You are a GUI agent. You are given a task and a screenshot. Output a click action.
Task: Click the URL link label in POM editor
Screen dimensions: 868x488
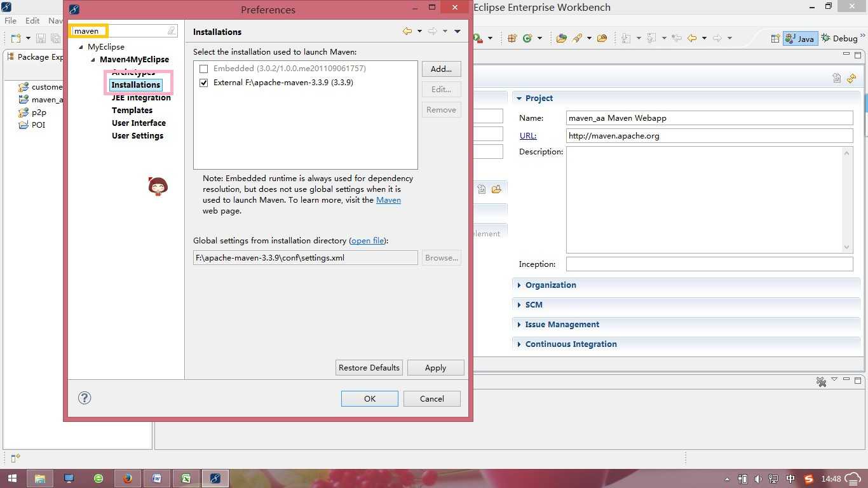527,136
